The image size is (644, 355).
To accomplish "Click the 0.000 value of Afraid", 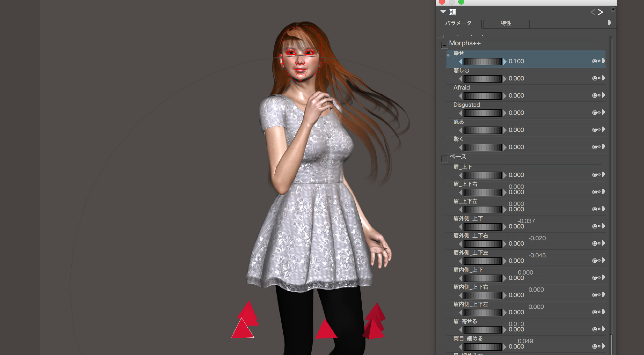I will click(x=516, y=96).
